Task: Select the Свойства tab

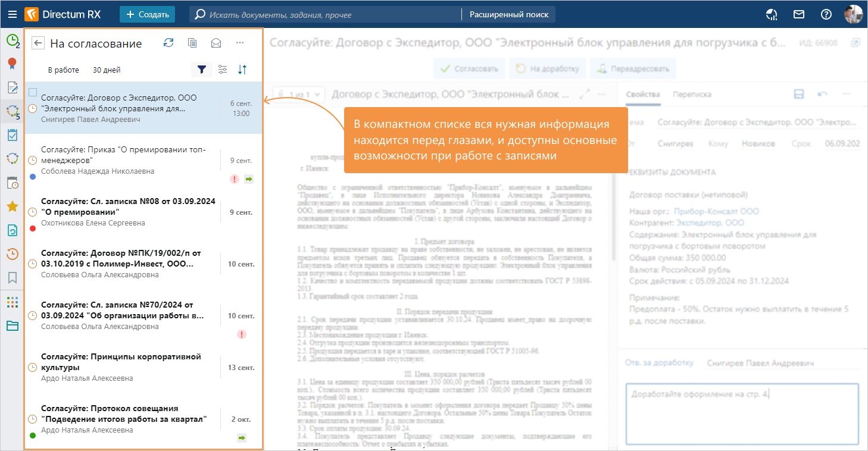Action: 643,95
